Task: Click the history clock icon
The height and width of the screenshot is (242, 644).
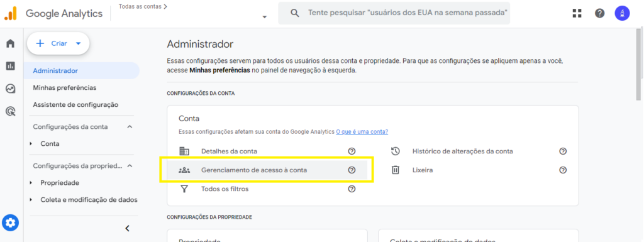Action: (x=395, y=151)
